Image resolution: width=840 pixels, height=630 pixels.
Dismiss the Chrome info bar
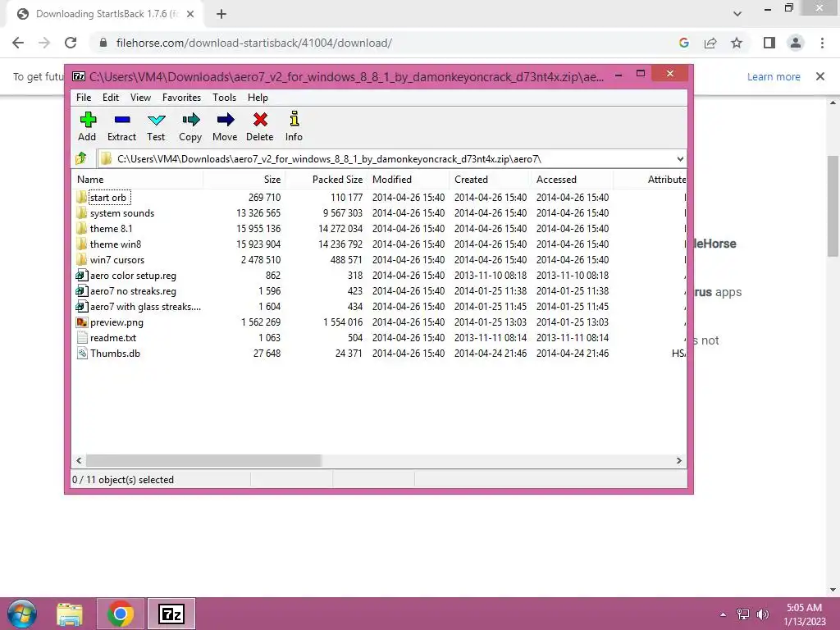[820, 76]
